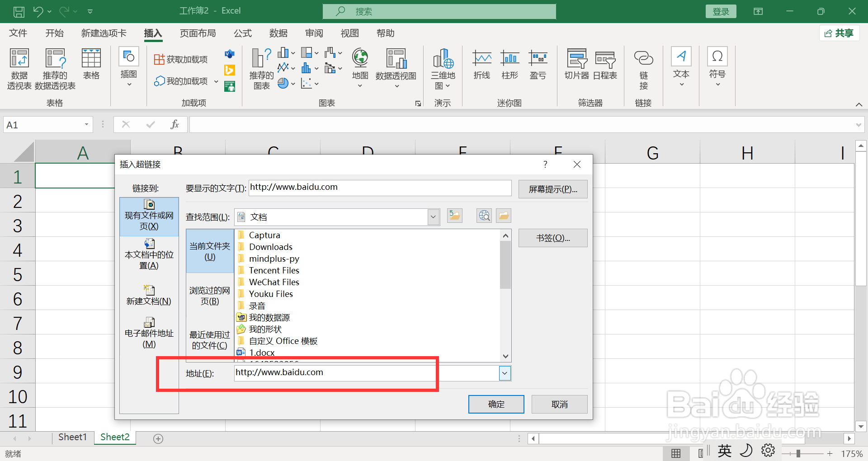Image resolution: width=868 pixels, height=461 pixels.
Task: Collapse the ribbon with chevron
Action: click(859, 104)
